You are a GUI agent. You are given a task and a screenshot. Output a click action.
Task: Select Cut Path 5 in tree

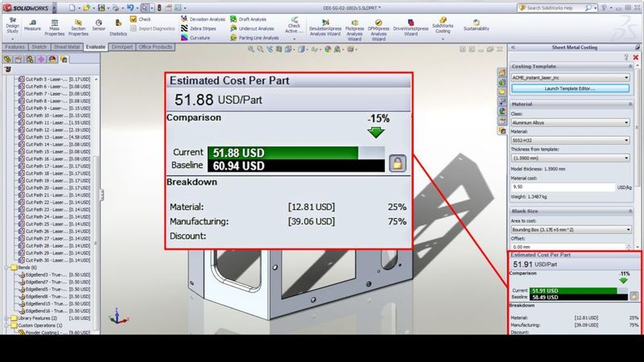point(54,79)
